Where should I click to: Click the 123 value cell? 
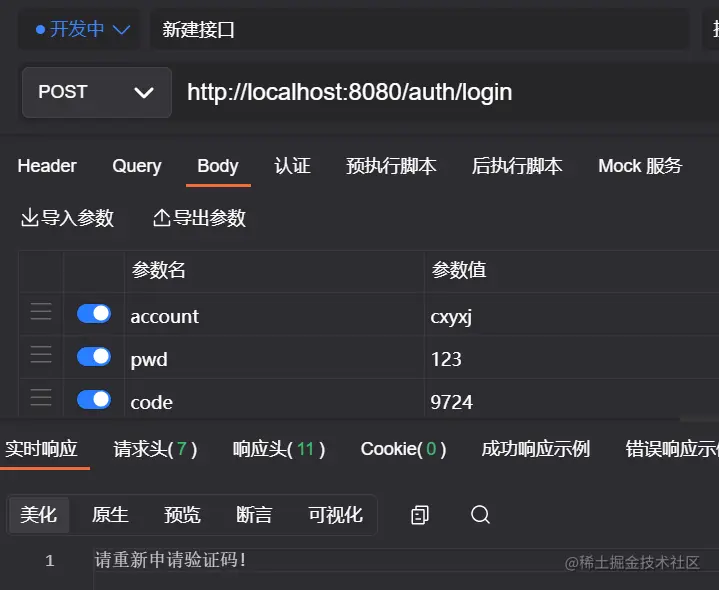(572, 358)
